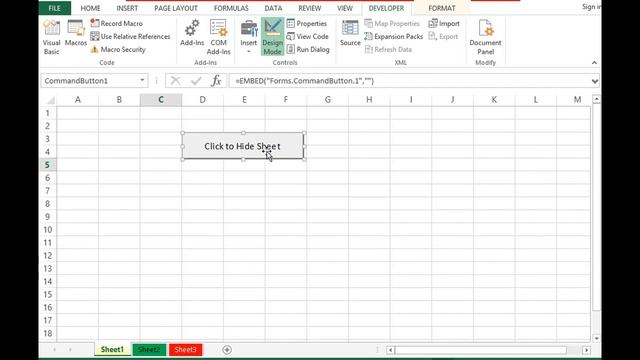Toggle Design Mode
Viewport: 640px width, 360px height.
pos(272,37)
